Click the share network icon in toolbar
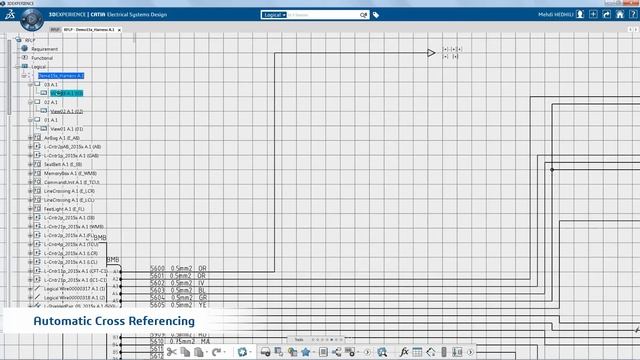The height and width of the screenshot is (360, 640). (x=337, y=352)
